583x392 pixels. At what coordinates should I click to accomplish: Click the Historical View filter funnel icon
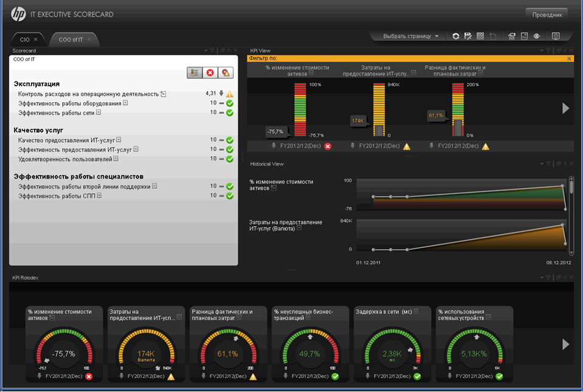[x=548, y=164]
